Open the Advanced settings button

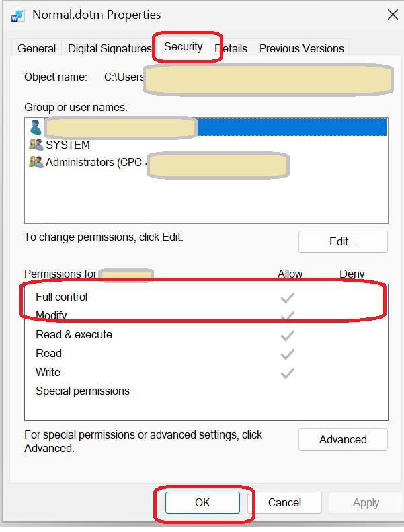(x=343, y=439)
